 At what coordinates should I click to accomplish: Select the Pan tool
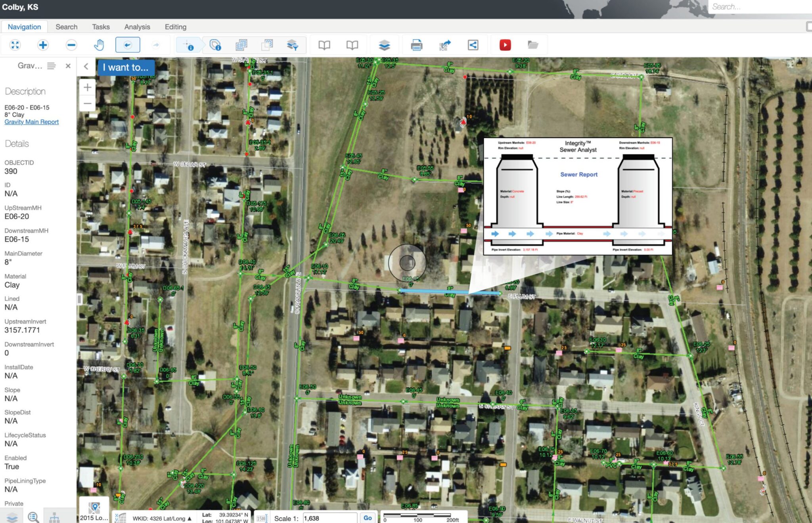(98, 45)
